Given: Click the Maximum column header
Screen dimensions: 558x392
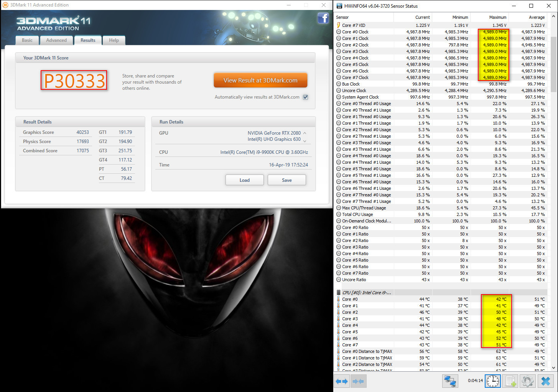Looking at the screenshot, I should [x=489, y=17].
